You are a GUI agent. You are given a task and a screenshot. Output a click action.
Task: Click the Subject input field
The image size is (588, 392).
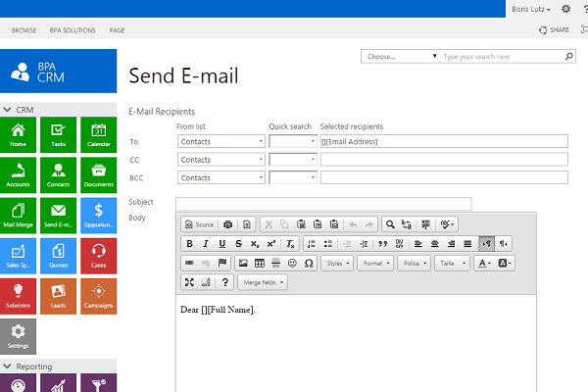point(323,204)
